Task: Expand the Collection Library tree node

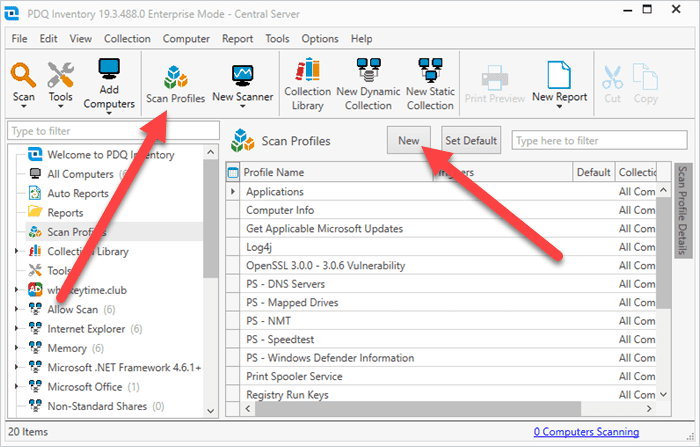Action: tap(17, 251)
